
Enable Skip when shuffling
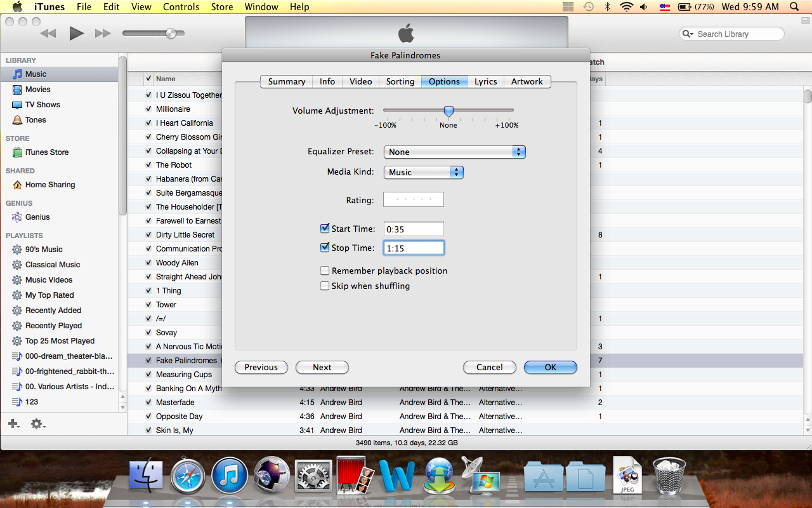(325, 286)
